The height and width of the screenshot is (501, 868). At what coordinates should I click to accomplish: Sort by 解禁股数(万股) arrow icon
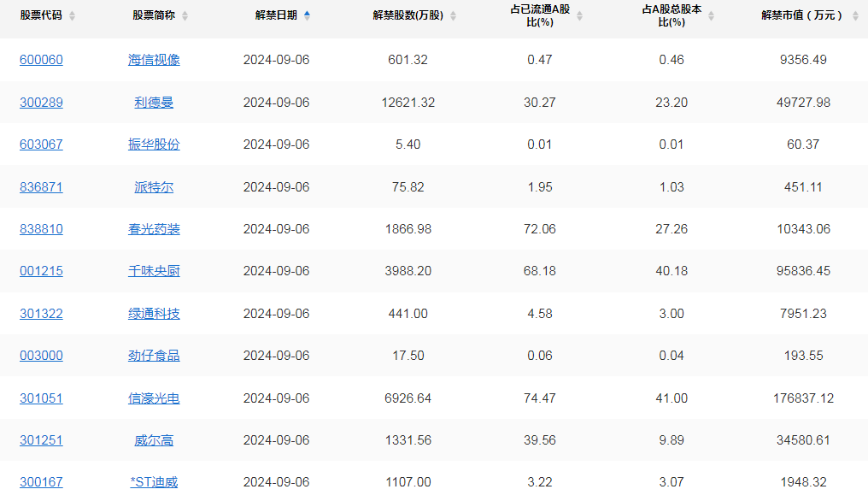[x=454, y=16]
